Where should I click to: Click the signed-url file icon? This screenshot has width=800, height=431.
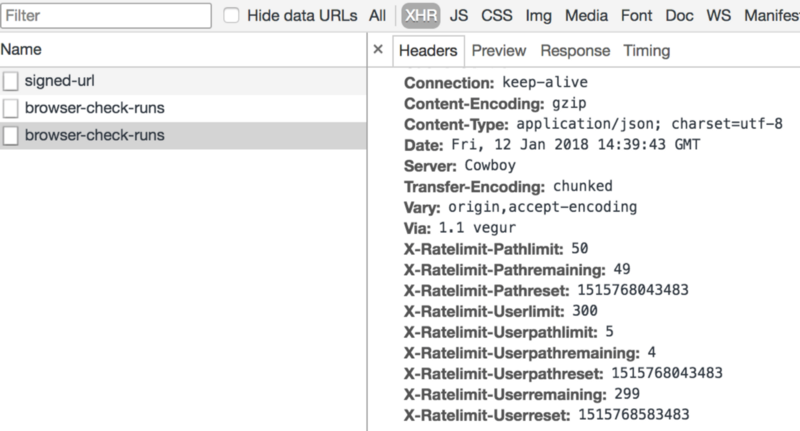(x=11, y=81)
